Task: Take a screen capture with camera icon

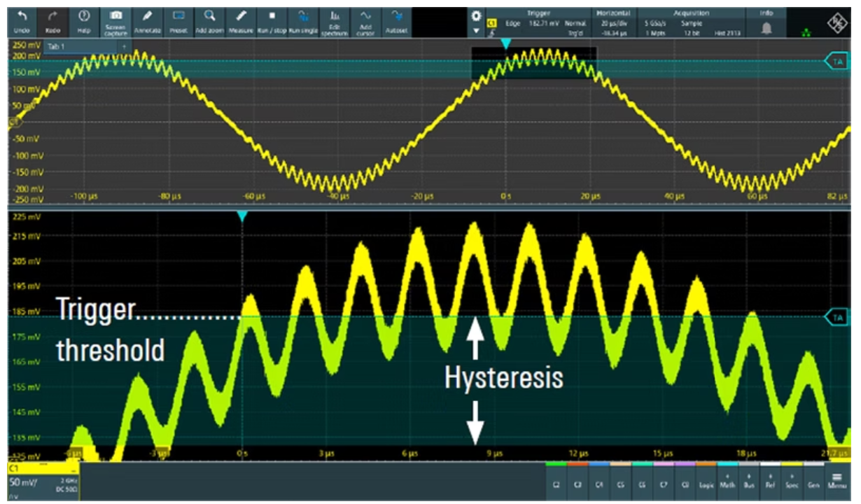Action: pyautogui.click(x=116, y=22)
